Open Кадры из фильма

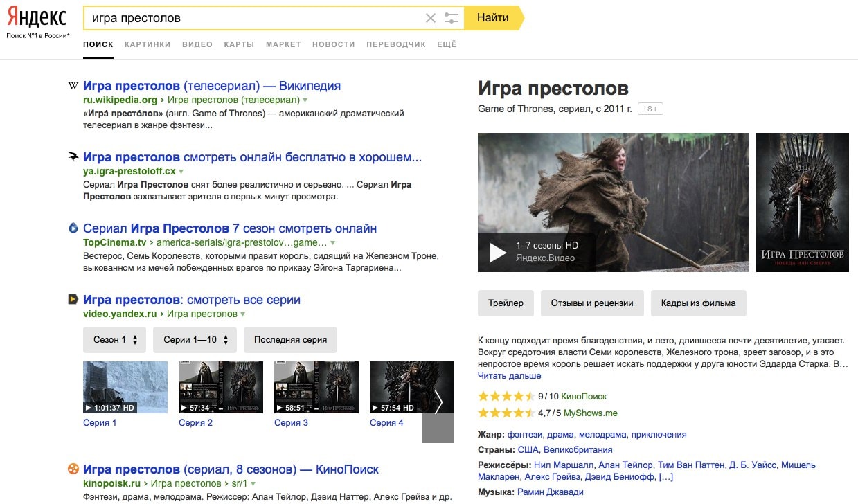pos(699,303)
